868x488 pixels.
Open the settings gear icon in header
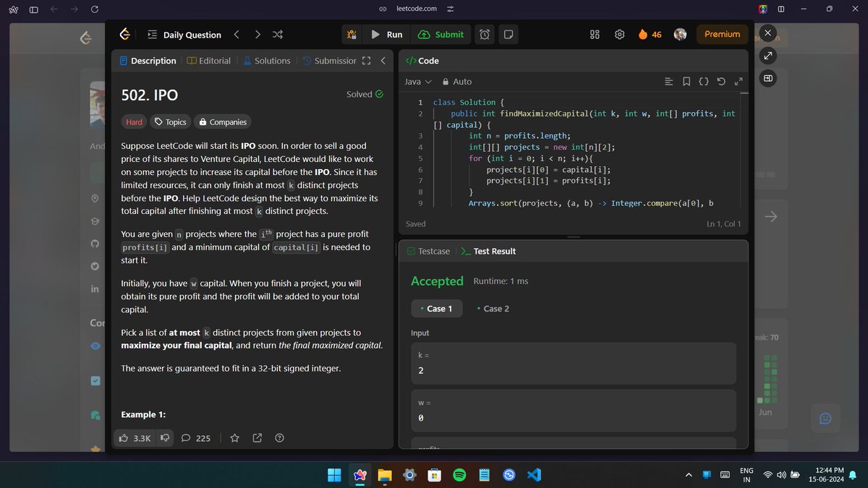(x=620, y=34)
